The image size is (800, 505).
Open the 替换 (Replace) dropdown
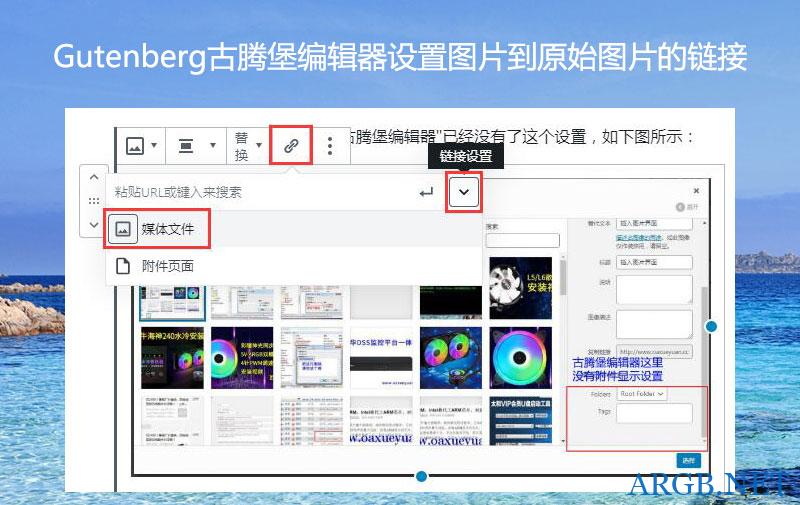point(247,146)
